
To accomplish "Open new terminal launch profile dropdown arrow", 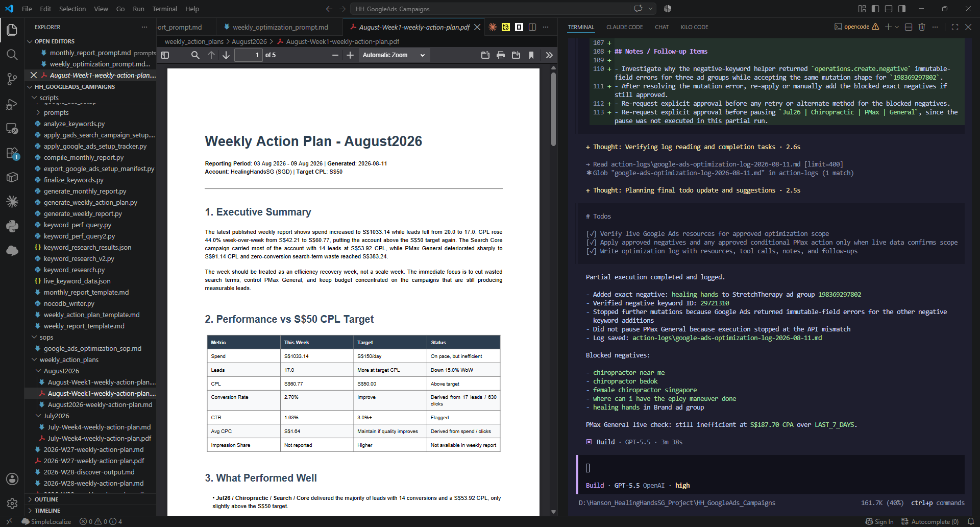I will point(897,27).
